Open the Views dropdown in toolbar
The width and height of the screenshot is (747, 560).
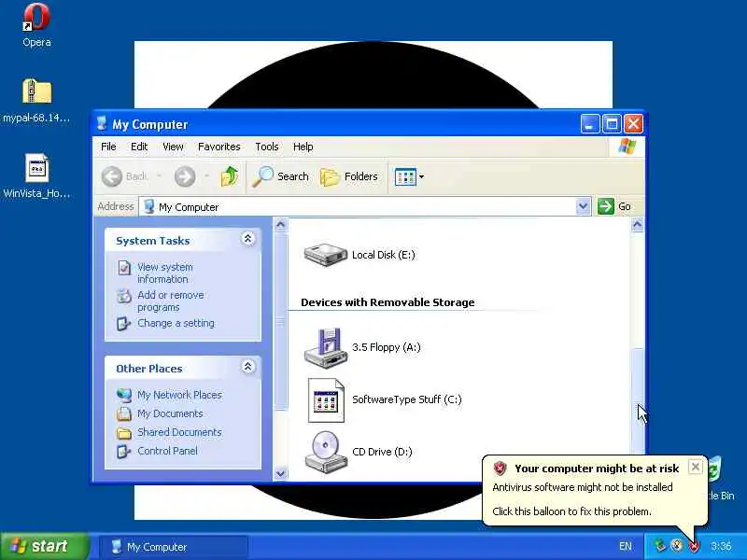[409, 176]
